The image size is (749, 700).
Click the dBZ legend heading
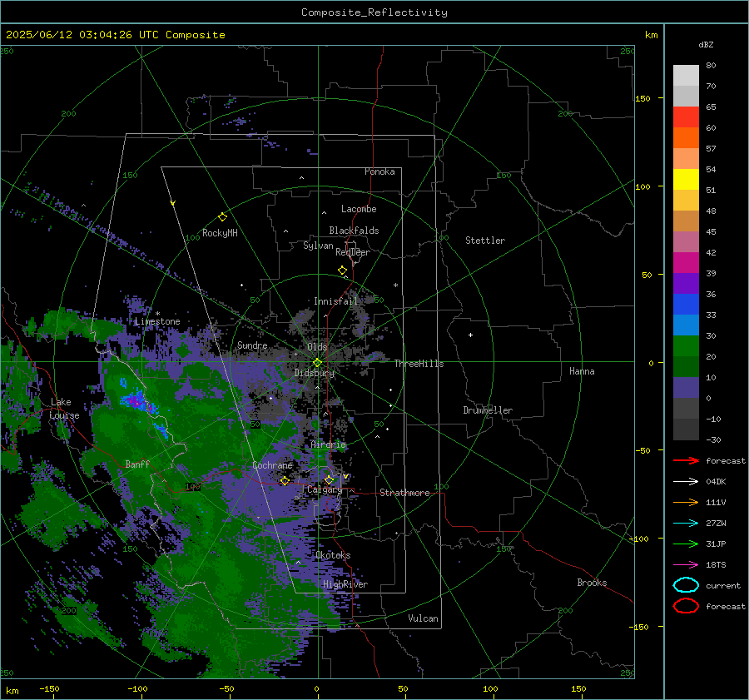click(706, 44)
